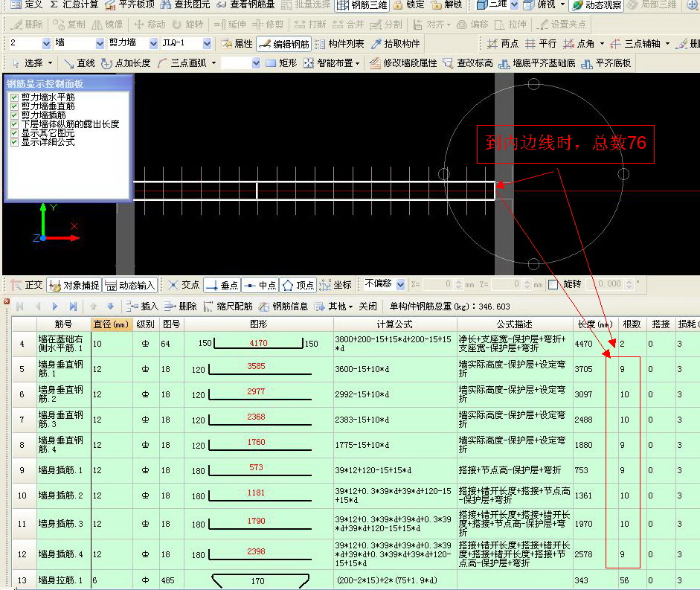The image size is (700, 590).
Task: Choose the 矩形 rectangle drawing tool
Action: point(281,63)
